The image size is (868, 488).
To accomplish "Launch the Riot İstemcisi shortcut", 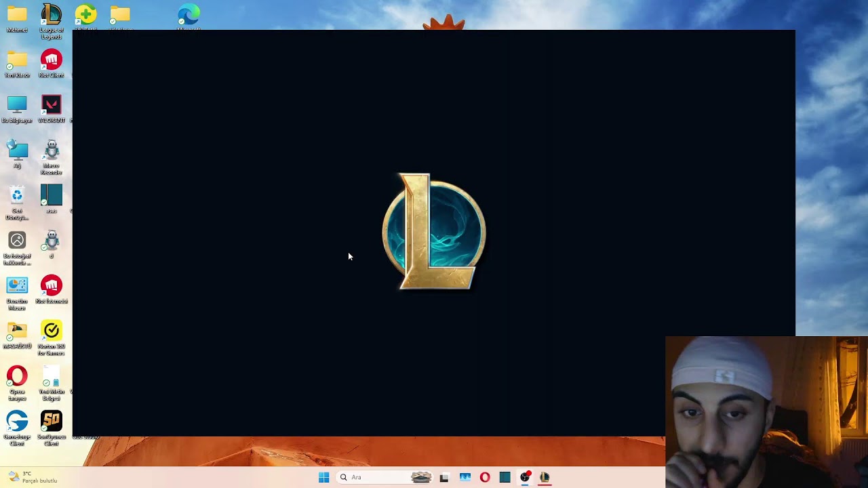I will click(x=52, y=290).
